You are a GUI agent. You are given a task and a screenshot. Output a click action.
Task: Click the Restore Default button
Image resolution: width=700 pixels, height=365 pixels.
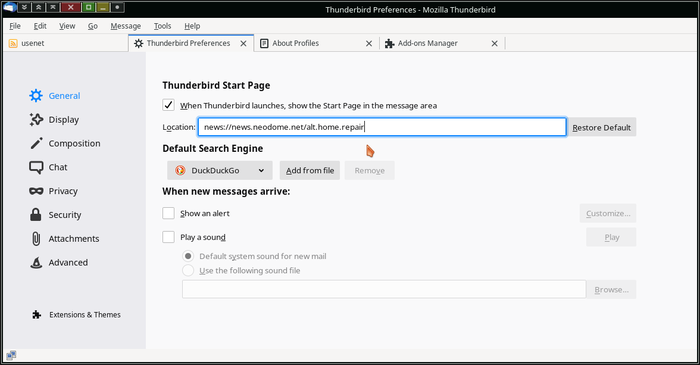point(601,127)
